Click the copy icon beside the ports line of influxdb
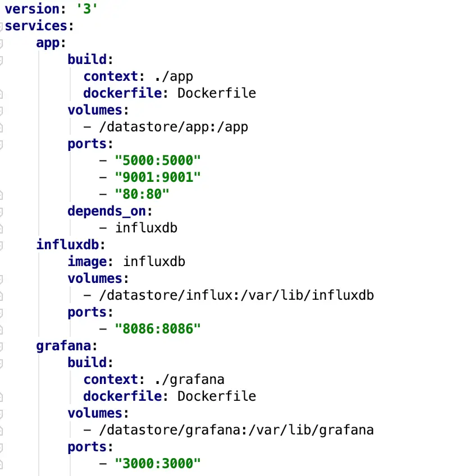The image size is (465, 476). [2, 312]
